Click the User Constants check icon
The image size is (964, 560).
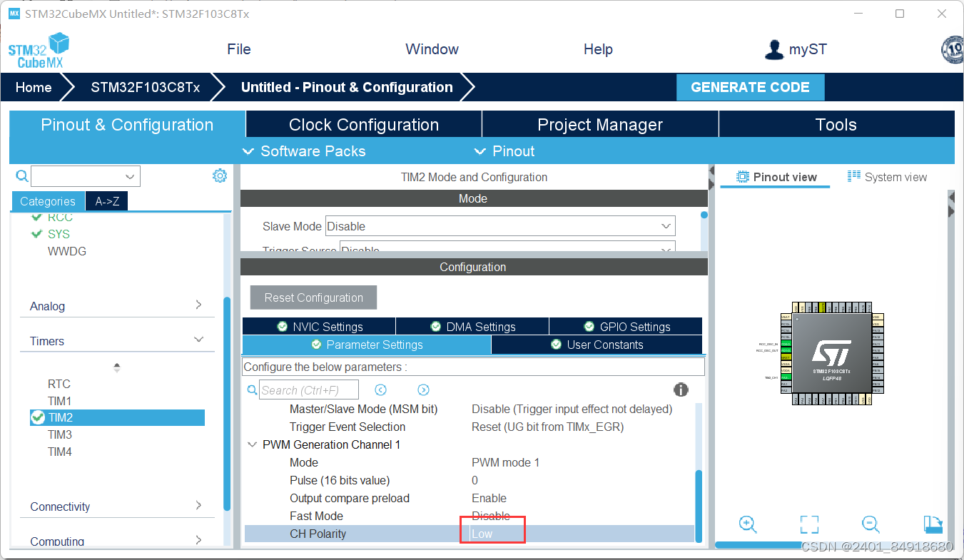point(557,345)
